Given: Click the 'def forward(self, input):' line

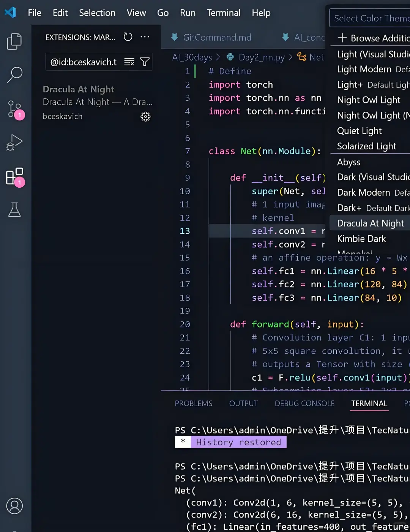Looking at the screenshot, I should pos(297,324).
